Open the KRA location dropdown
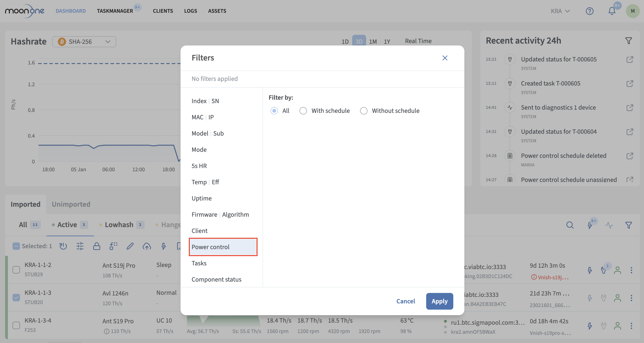This screenshot has height=343, width=644. [560, 11]
